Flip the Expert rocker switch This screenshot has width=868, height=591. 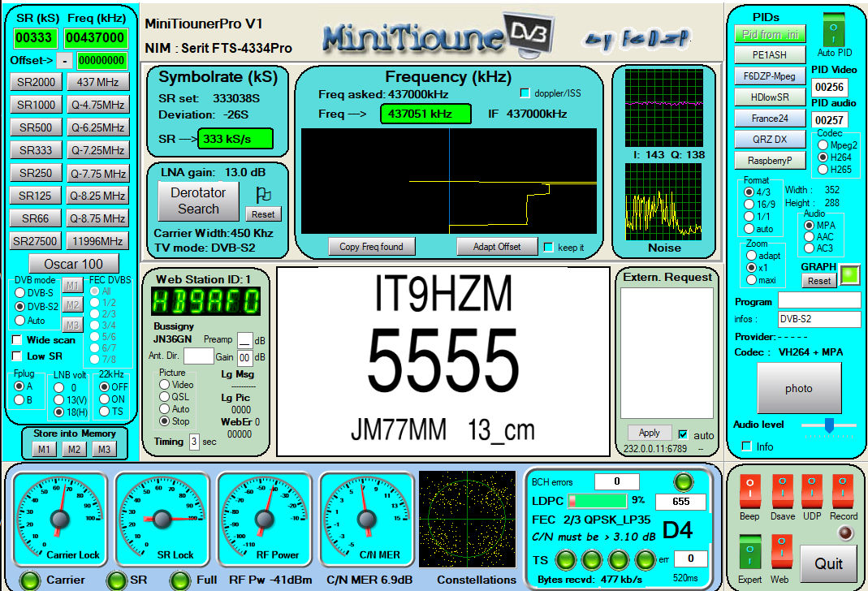(749, 553)
